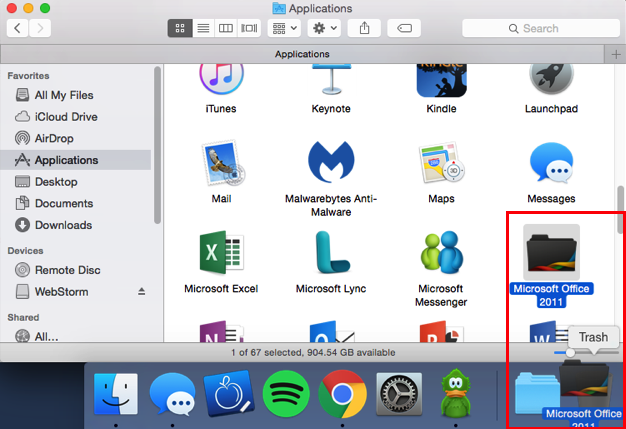Click the Edit Tags toolbar button
Viewport: 626px width, 429px height.
pos(404,28)
